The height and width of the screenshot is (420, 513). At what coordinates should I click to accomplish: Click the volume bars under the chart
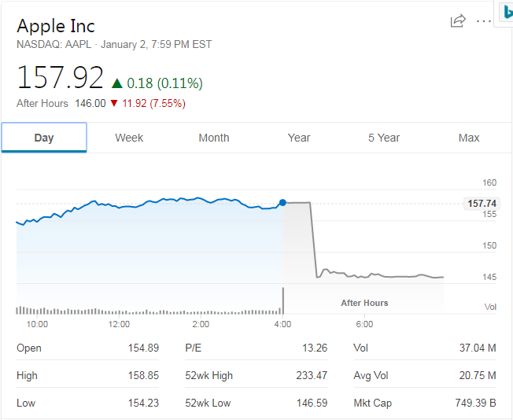pos(142,311)
